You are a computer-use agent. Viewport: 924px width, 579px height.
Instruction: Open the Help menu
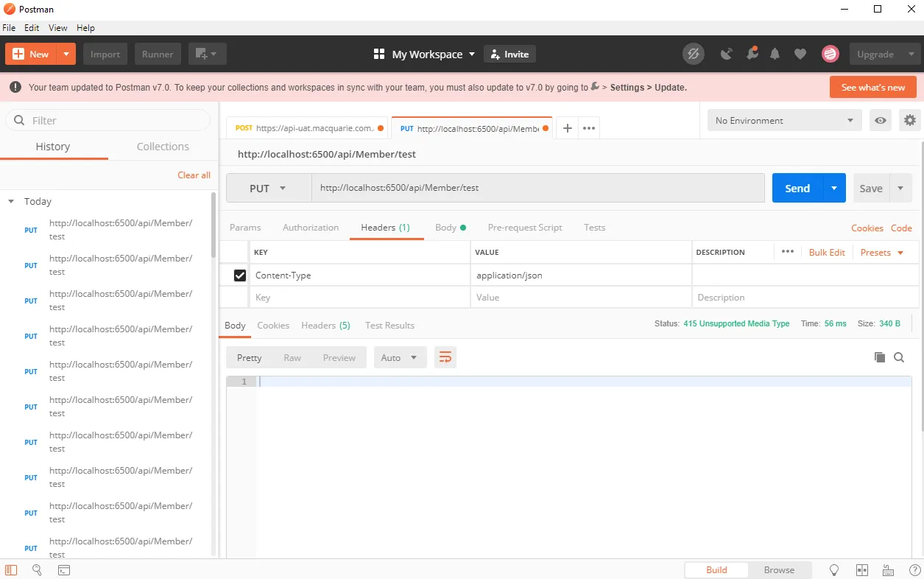pyautogui.click(x=85, y=28)
